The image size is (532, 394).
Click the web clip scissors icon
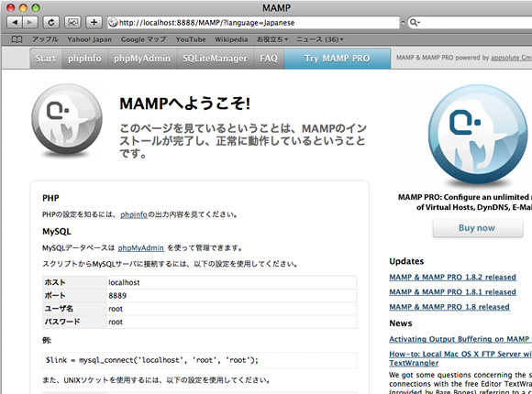(x=72, y=23)
